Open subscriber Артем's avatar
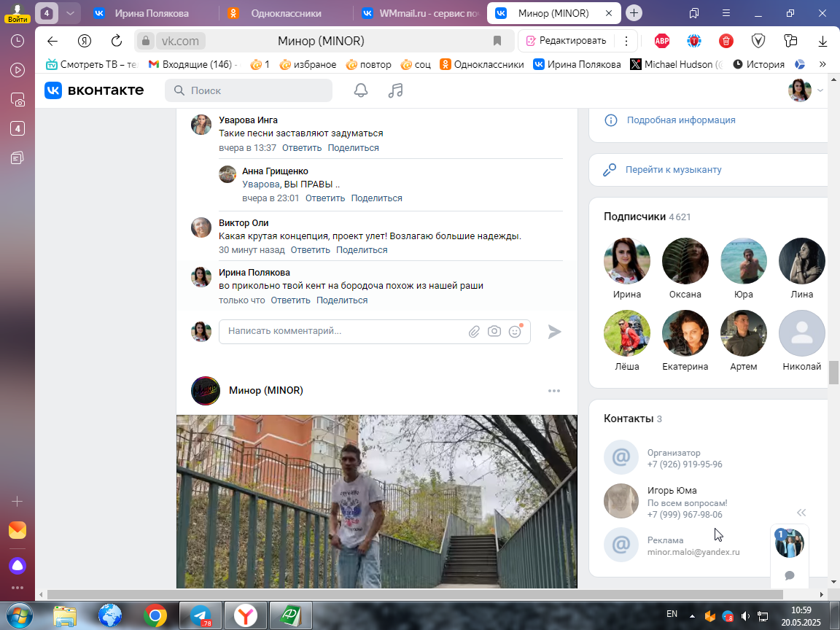The height and width of the screenshot is (630, 840). [744, 333]
